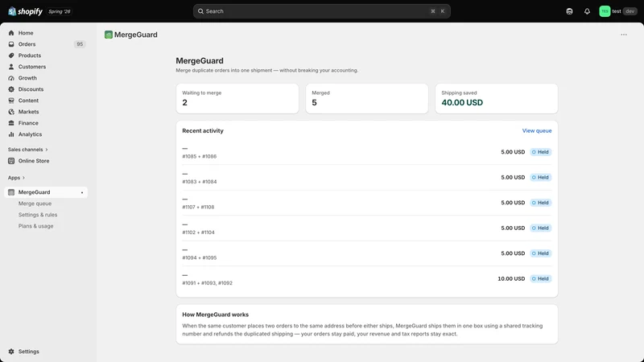Open Finance in the sidebar
Viewport: 644px width, 362px height.
coord(28,123)
